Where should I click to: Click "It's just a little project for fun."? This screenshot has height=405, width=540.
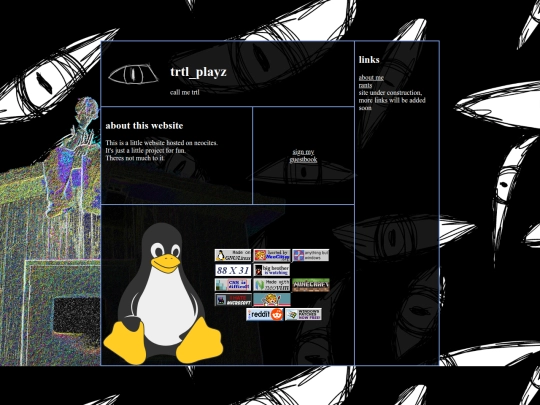point(145,150)
